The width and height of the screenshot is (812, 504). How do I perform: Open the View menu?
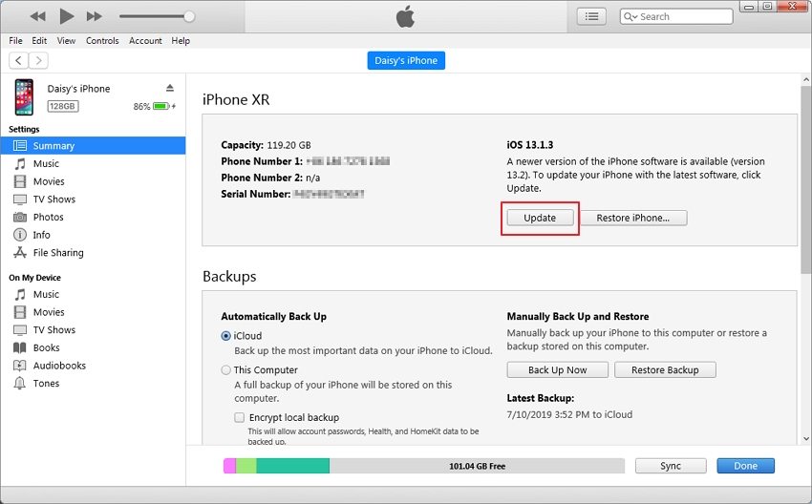(x=66, y=40)
